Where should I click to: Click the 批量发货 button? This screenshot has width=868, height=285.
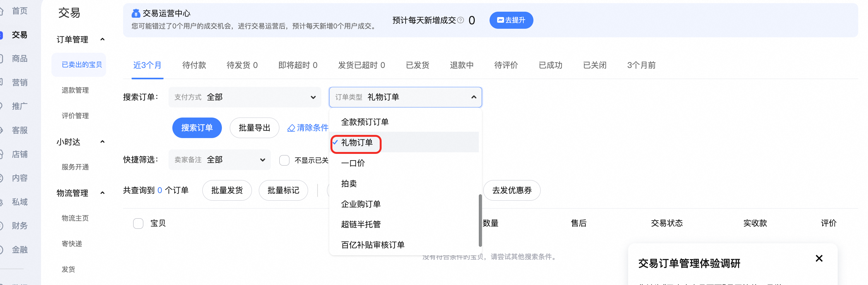tap(227, 190)
